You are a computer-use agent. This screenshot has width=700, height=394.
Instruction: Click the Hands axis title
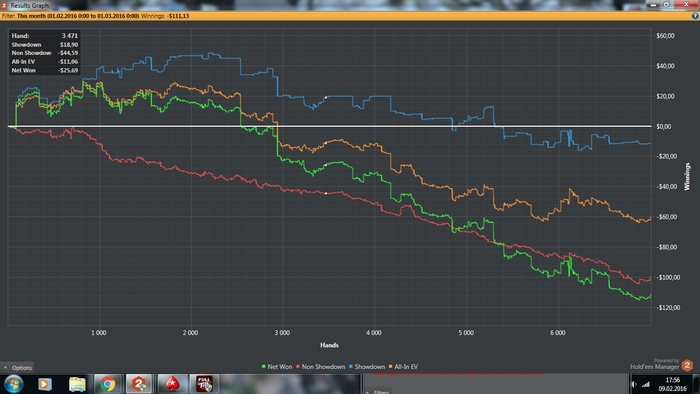[x=329, y=345]
